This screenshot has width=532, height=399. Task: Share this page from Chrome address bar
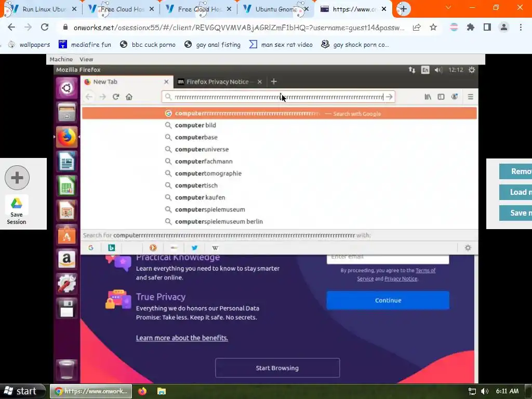(417, 27)
